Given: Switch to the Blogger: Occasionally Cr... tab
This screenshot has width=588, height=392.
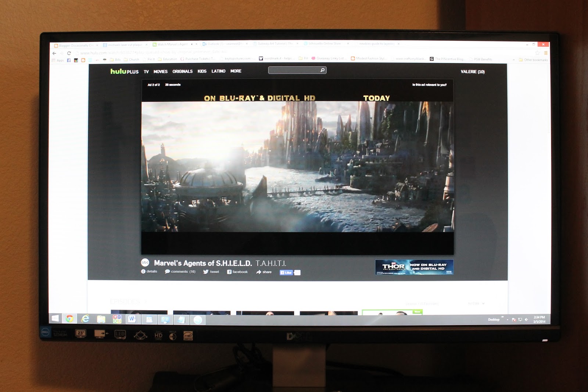Looking at the screenshot, I should (76, 45).
